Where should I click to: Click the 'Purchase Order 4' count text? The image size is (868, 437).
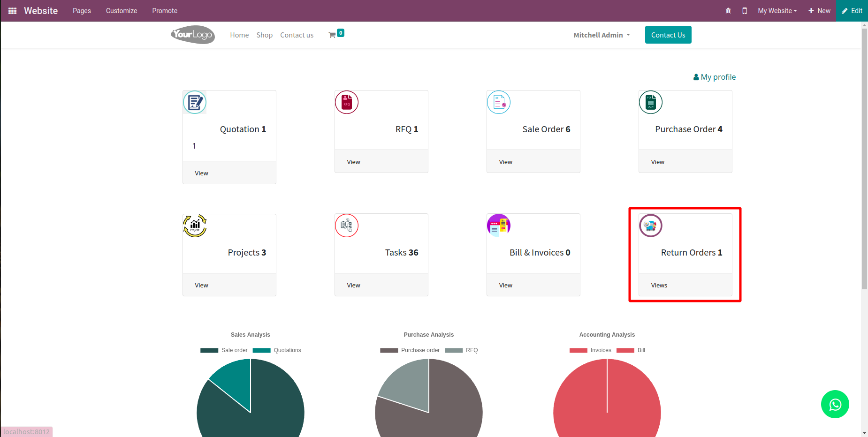pyautogui.click(x=689, y=129)
